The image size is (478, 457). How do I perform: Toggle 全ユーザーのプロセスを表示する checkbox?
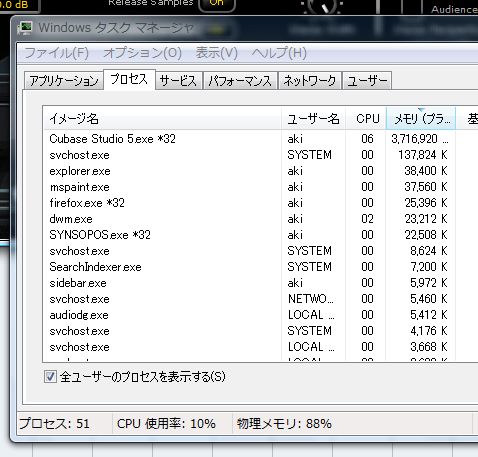click(x=50, y=377)
